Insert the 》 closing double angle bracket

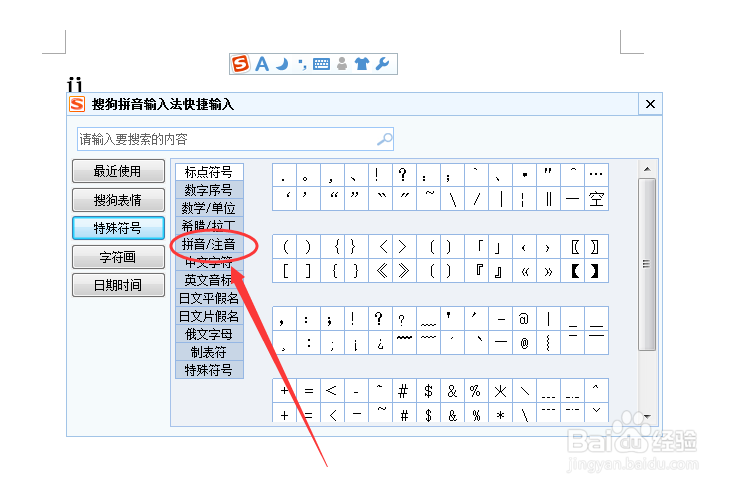(x=404, y=271)
